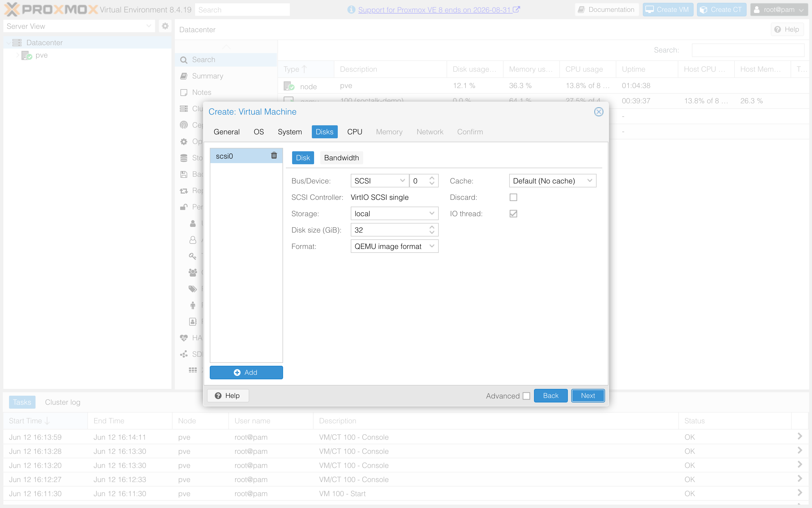Click the HA heartbeat icon in sidebar
Viewport: 812px width, 508px height.
click(184, 338)
